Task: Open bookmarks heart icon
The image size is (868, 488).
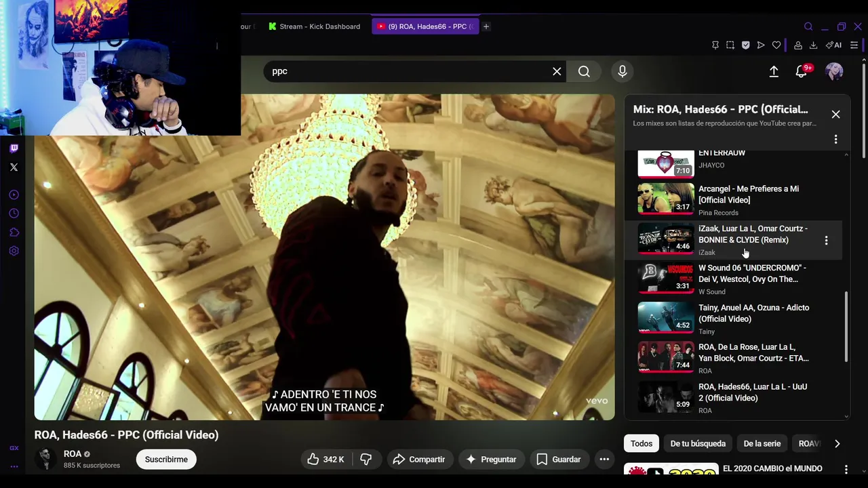Action: pos(776,45)
